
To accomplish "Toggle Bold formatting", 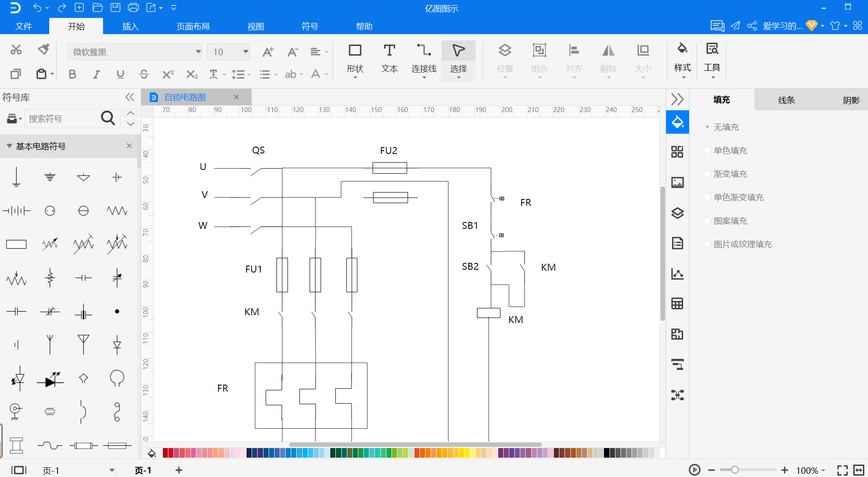I will pyautogui.click(x=72, y=74).
